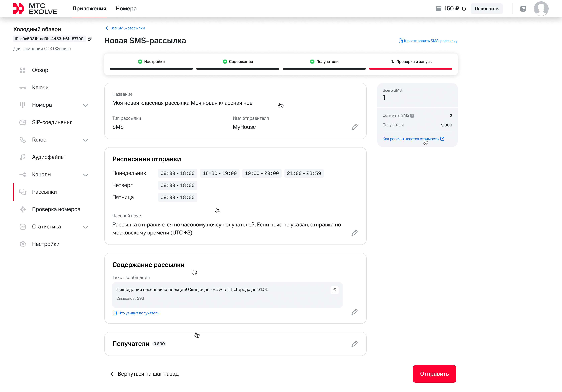This screenshot has height=392, width=562.
Task: Click the Monday 21:00 - 23:59 time slot
Action: [x=304, y=173]
